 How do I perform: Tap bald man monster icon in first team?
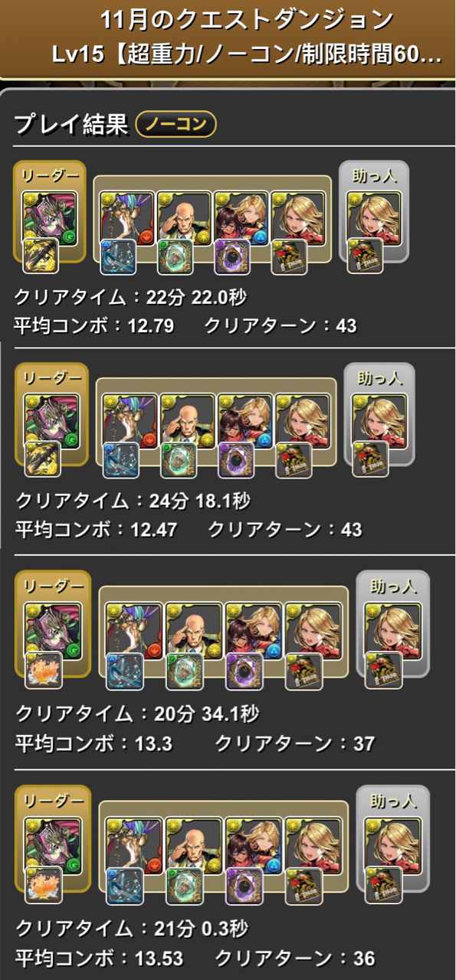[184, 216]
